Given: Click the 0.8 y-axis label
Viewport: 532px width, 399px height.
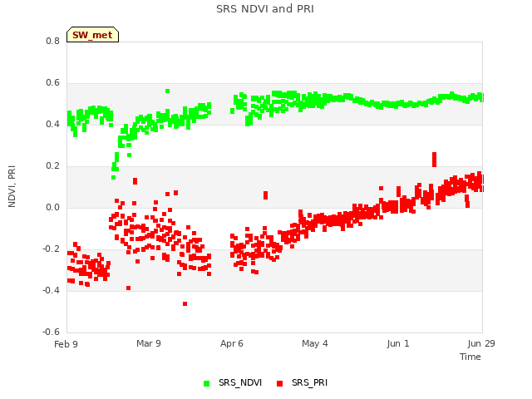Looking at the screenshot, I should [x=52, y=41].
